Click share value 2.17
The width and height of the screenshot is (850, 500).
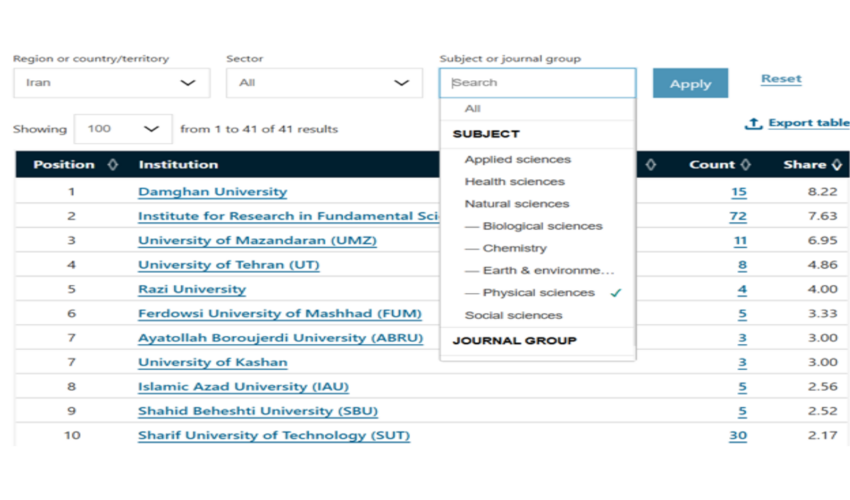coord(822,435)
